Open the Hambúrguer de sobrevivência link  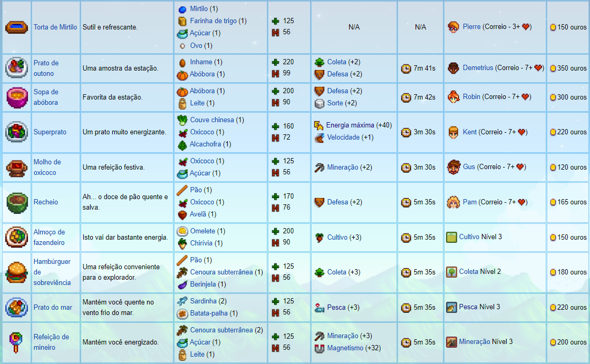pos(52,272)
